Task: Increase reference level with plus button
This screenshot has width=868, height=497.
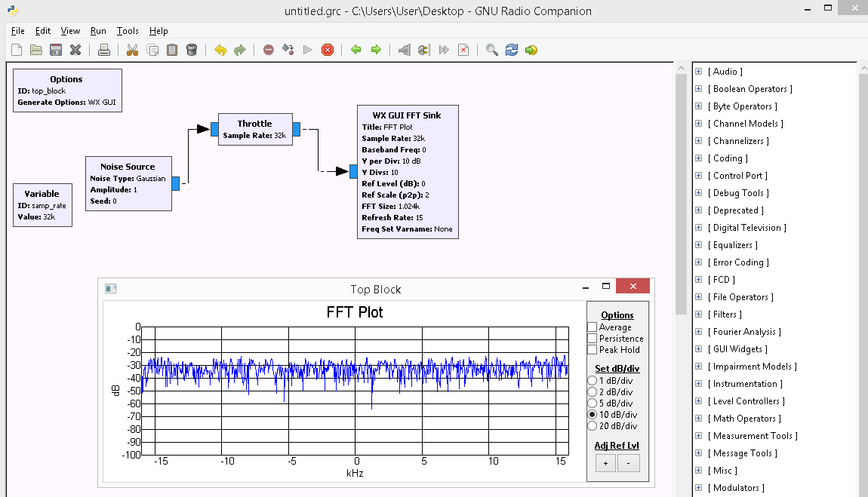Action: point(605,463)
